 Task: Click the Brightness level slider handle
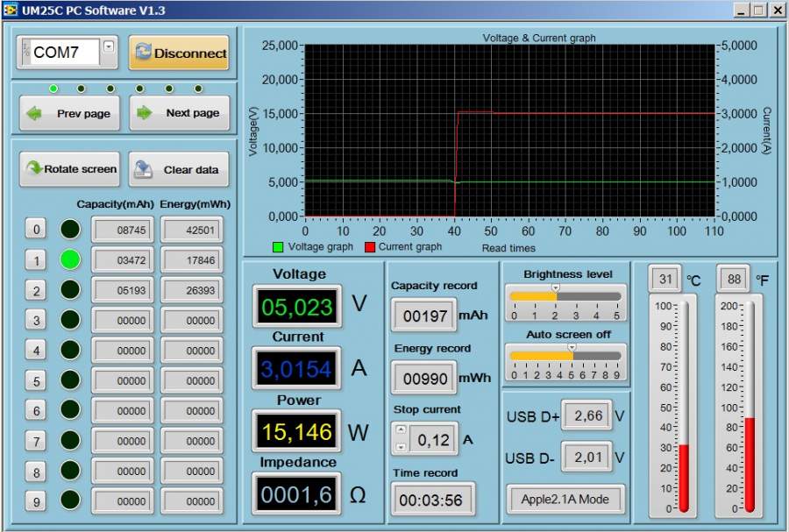[x=556, y=288]
